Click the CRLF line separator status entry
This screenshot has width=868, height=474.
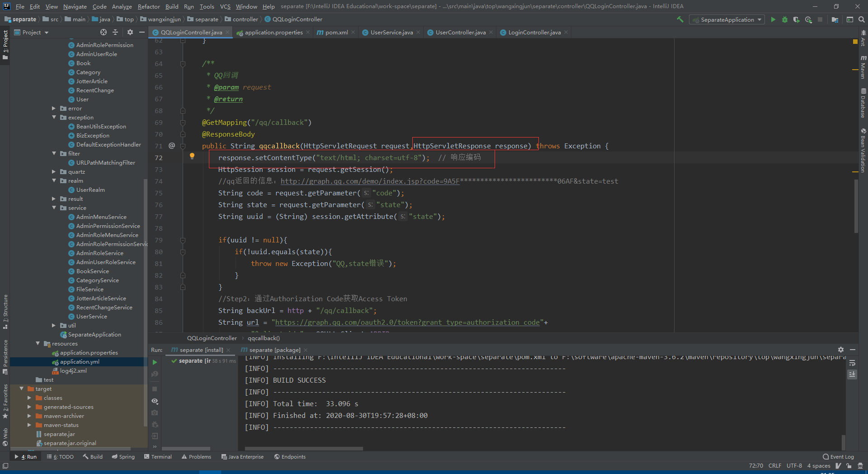pyautogui.click(x=775, y=465)
